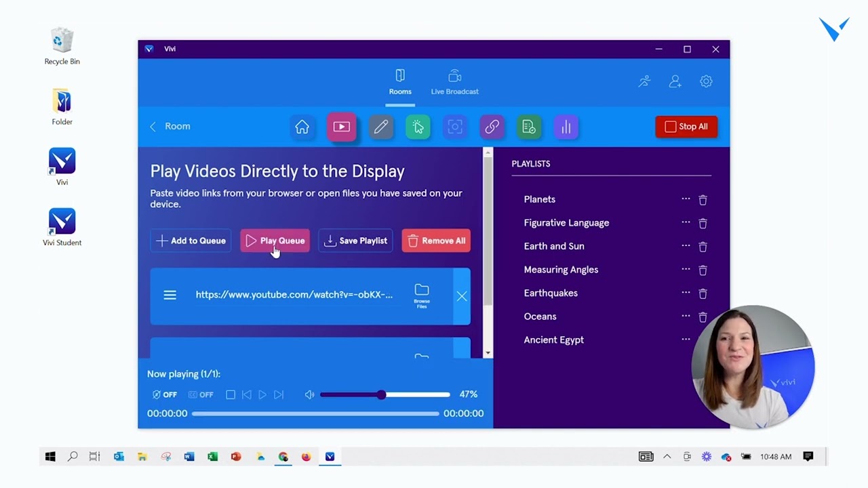Viewport: 868px width, 488px height.
Task: Delete the Oceans playlist
Action: 703,317
